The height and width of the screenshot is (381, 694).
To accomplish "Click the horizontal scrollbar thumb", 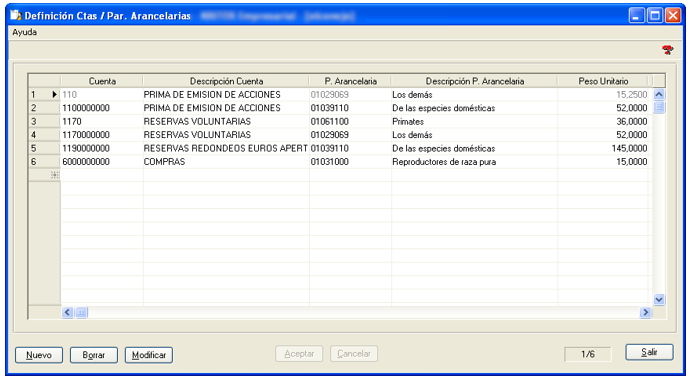I will 81,312.
